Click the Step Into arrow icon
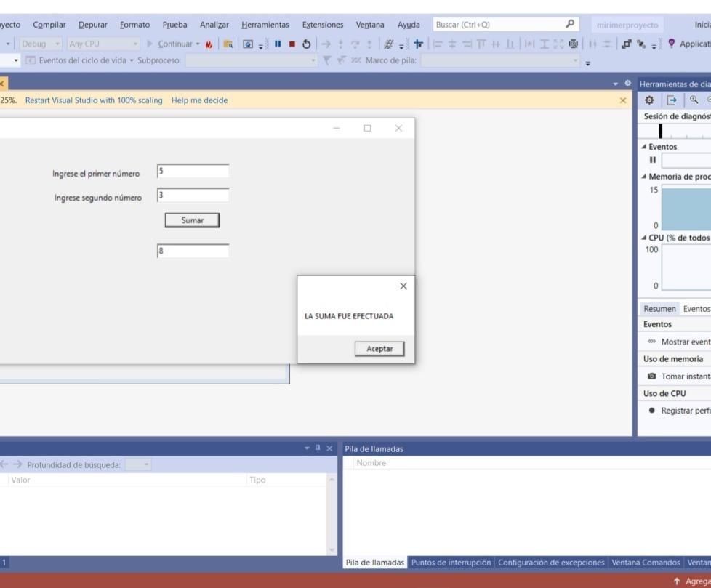The height and width of the screenshot is (588, 711). coord(340,44)
